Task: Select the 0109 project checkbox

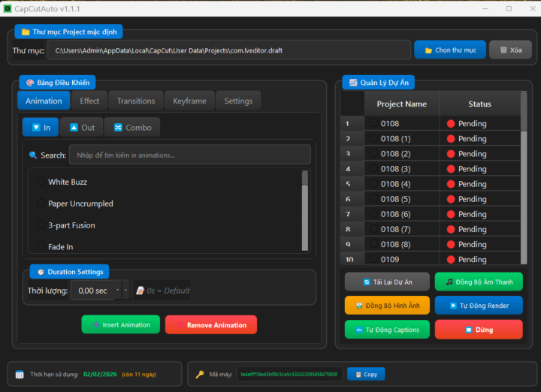Action: (373, 259)
